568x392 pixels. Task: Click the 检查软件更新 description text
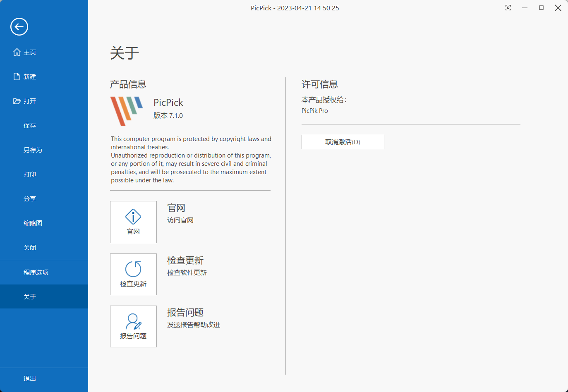point(187,272)
